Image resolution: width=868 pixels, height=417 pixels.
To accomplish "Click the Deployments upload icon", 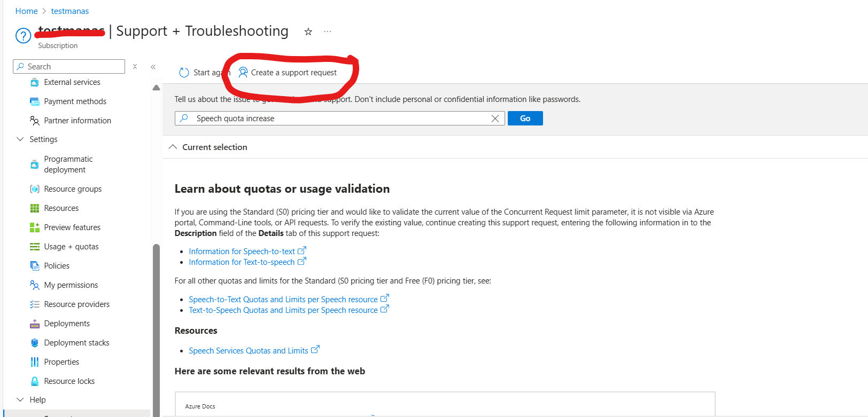I will click(35, 324).
